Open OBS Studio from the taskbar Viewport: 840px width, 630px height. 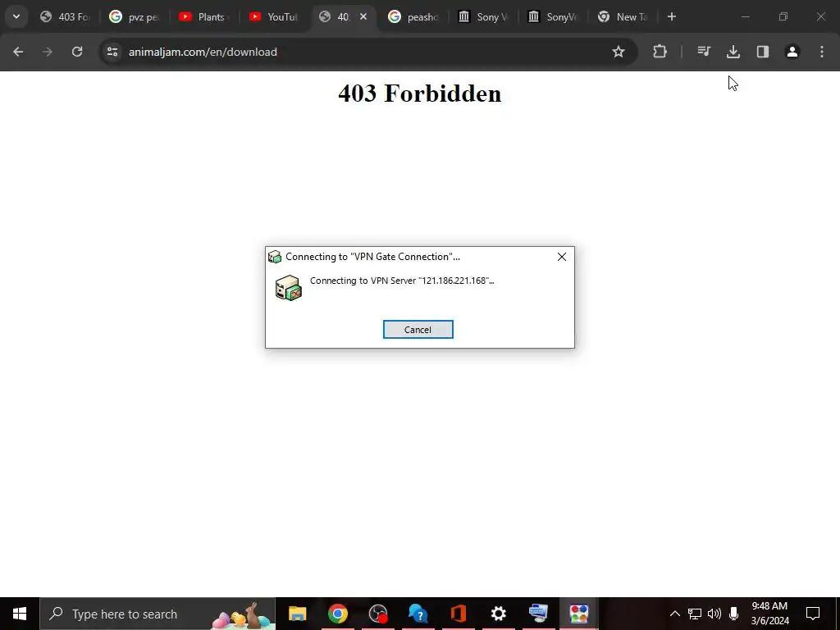tap(378, 614)
